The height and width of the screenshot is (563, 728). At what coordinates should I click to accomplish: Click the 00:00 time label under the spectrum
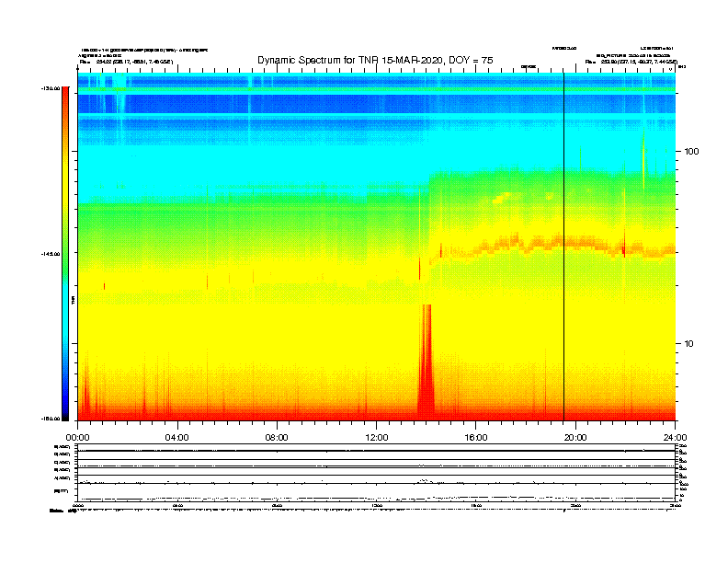pyautogui.click(x=77, y=438)
